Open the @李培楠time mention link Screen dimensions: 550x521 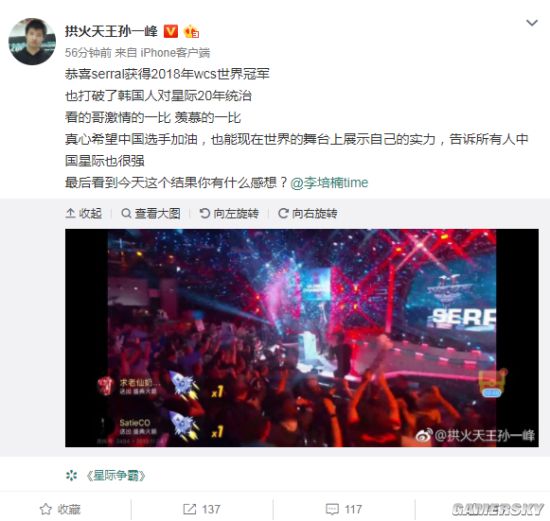point(329,183)
